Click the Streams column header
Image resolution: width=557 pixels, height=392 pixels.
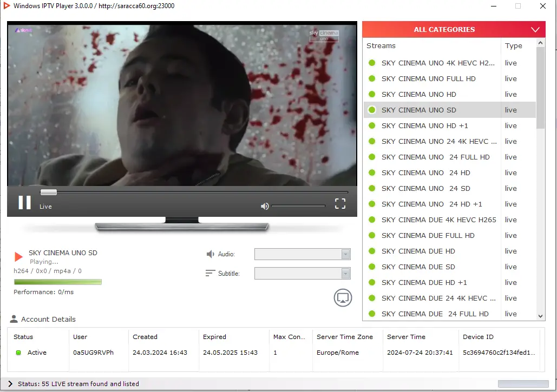[x=432, y=46]
